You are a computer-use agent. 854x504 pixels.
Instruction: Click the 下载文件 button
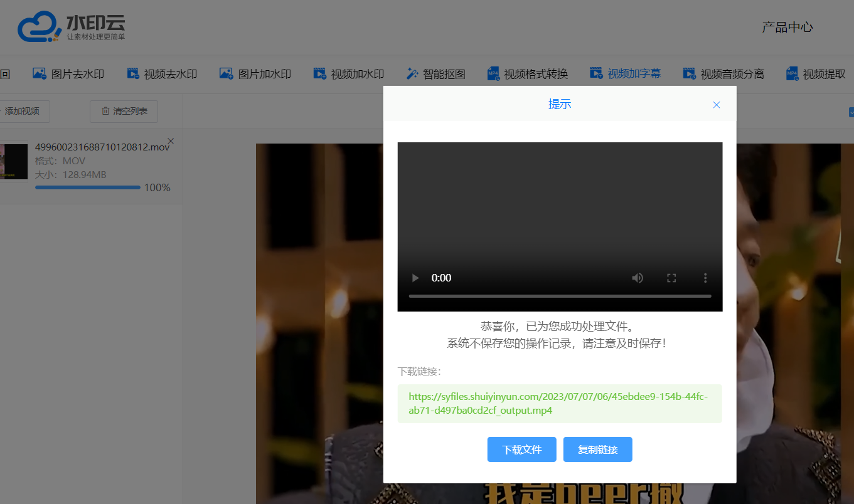tap(521, 449)
